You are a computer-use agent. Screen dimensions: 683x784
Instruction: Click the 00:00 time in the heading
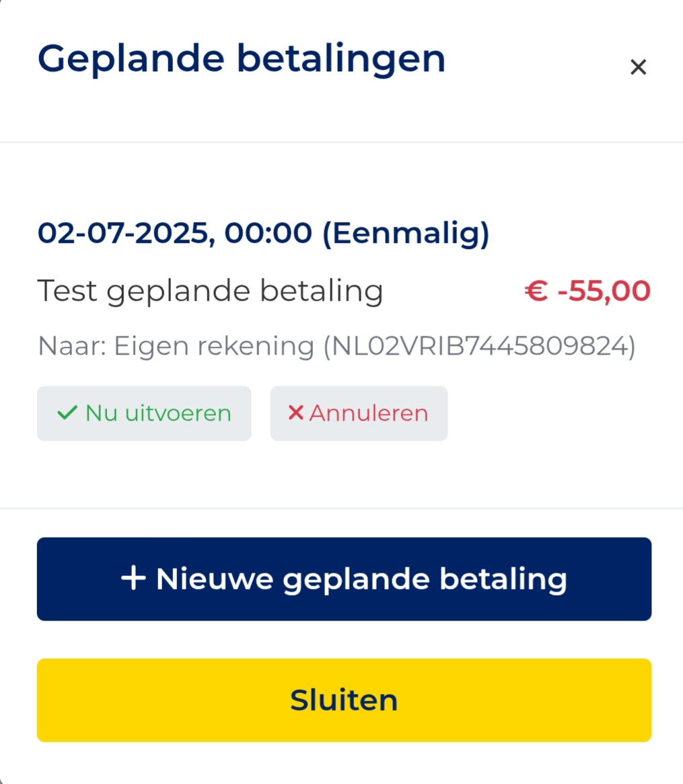[x=268, y=233]
